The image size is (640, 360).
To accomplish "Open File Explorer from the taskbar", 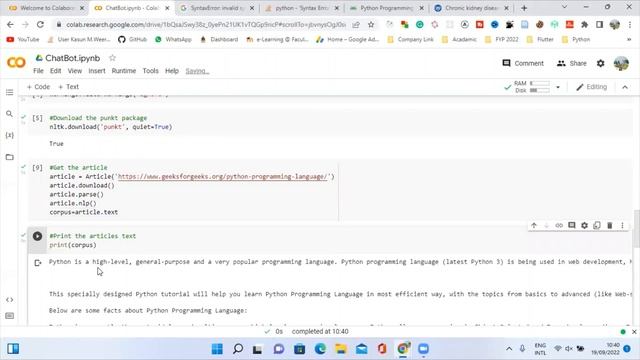I will click(x=340, y=349).
